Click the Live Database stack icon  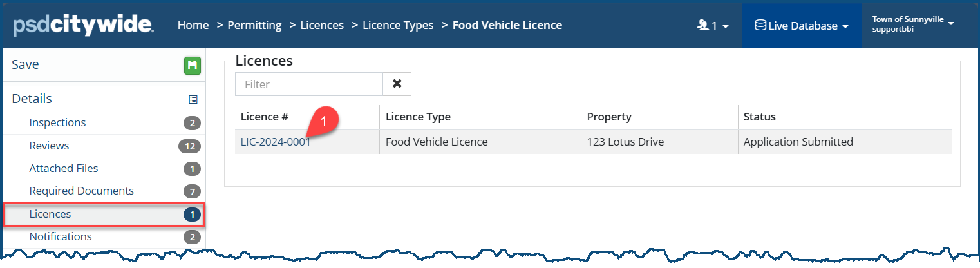760,26
